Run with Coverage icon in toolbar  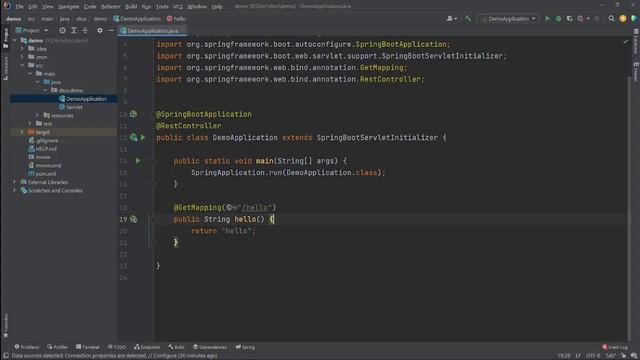tap(569, 19)
